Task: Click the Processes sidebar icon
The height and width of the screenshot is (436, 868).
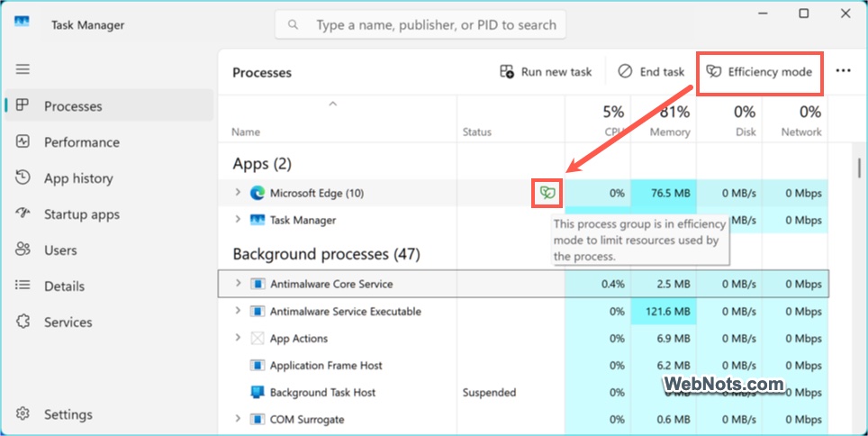Action: (x=23, y=104)
